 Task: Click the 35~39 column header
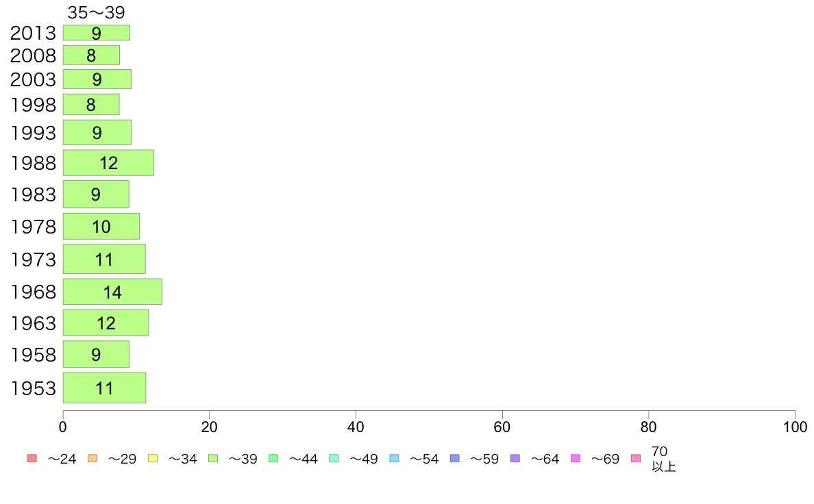(x=96, y=12)
